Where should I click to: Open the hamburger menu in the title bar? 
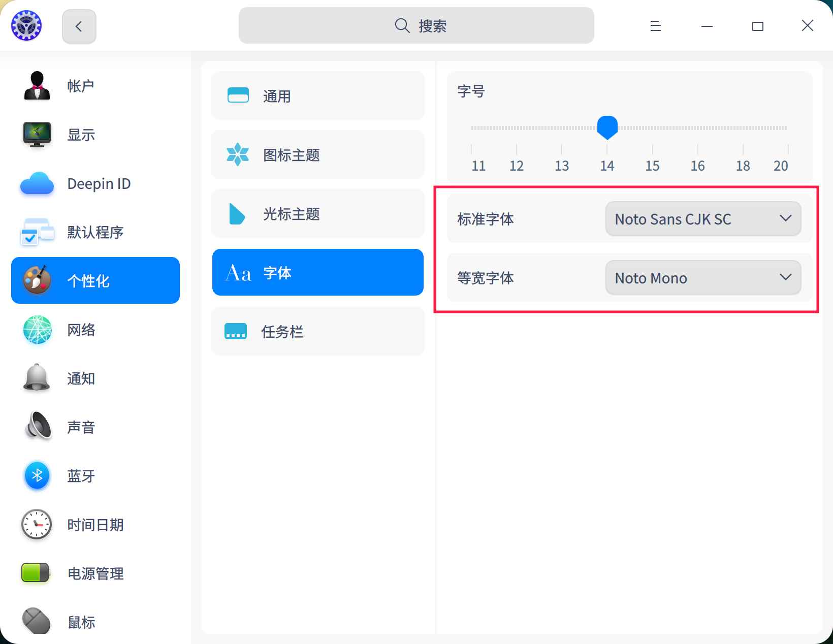655,25
